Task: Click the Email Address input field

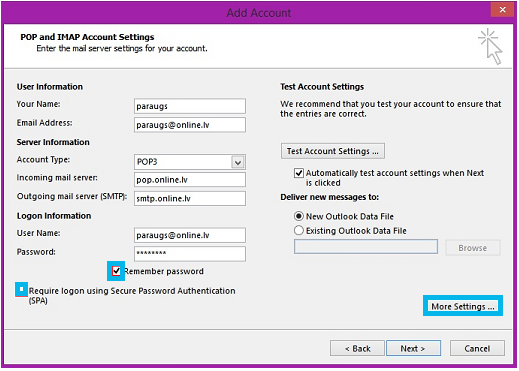Action: click(190, 125)
